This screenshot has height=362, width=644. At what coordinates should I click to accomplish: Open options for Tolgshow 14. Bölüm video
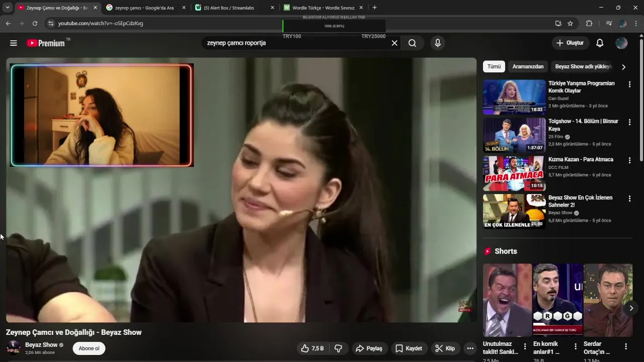click(629, 122)
